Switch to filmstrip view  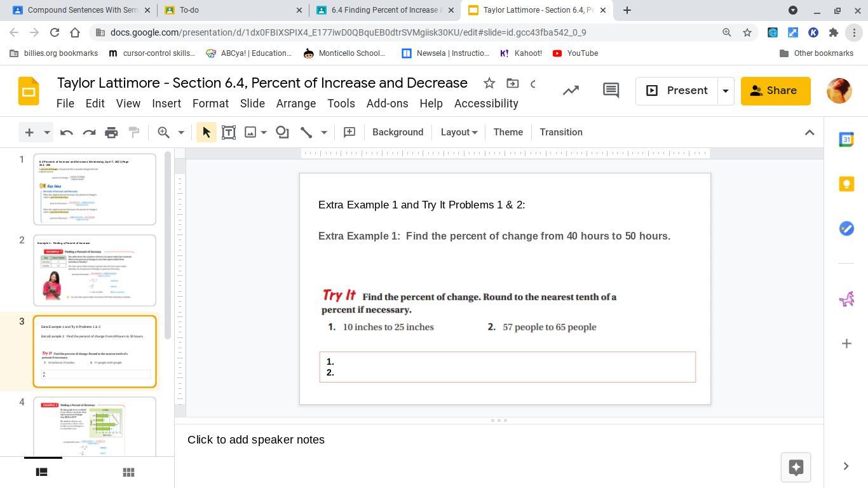tap(42, 472)
